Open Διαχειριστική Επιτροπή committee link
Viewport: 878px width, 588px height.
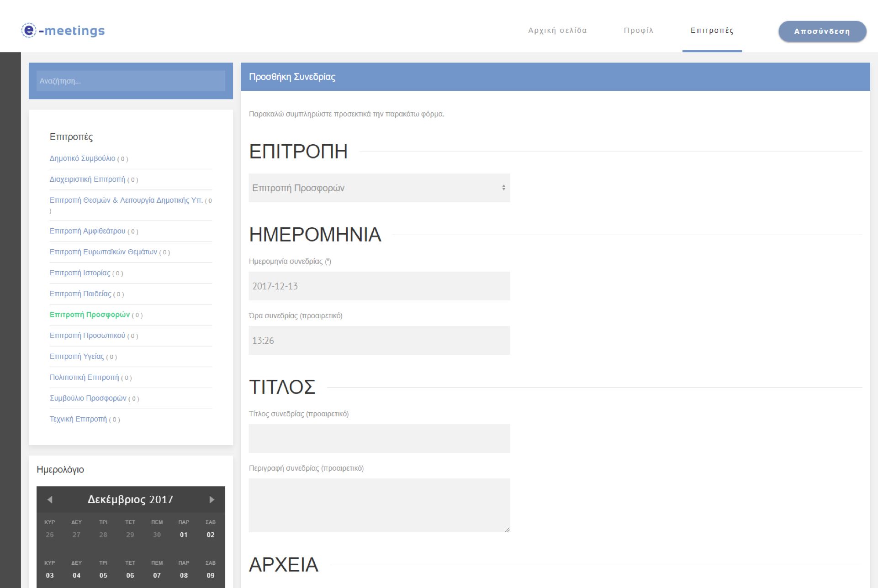click(87, 179)
